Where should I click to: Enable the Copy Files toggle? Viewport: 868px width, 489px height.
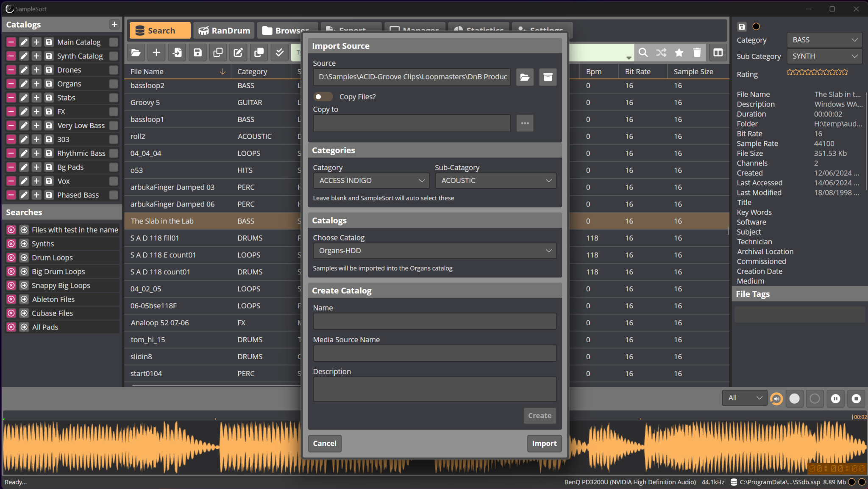point(323,97)
